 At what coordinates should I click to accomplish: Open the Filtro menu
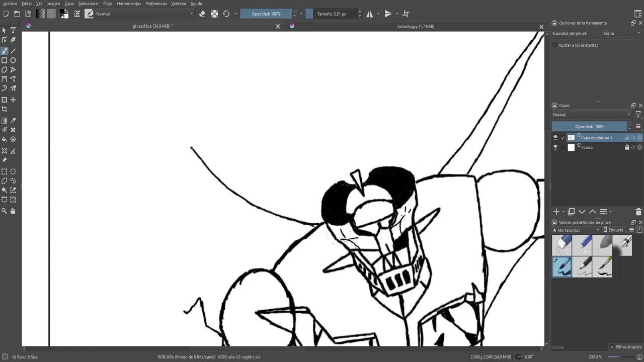click(108, 4)
